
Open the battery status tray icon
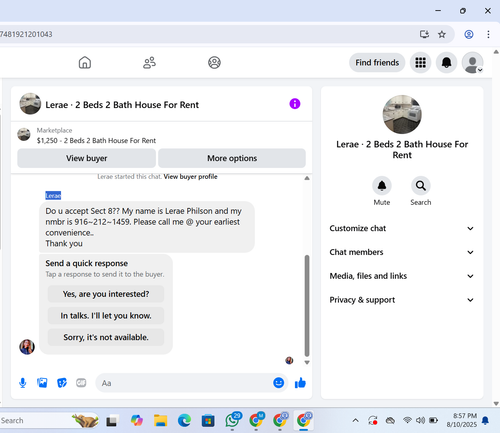coord(433,420)
